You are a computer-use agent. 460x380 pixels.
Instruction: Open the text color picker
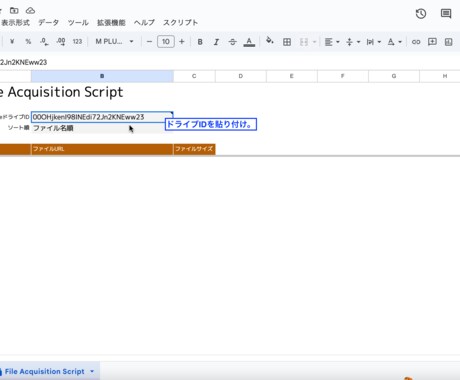pos(249,42)
